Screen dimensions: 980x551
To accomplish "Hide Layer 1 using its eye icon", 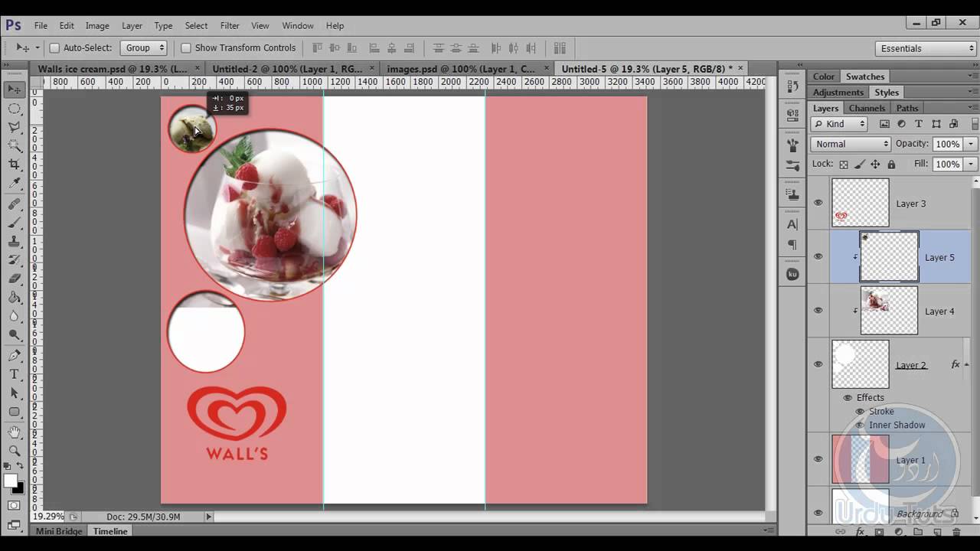I will point(818,459).
